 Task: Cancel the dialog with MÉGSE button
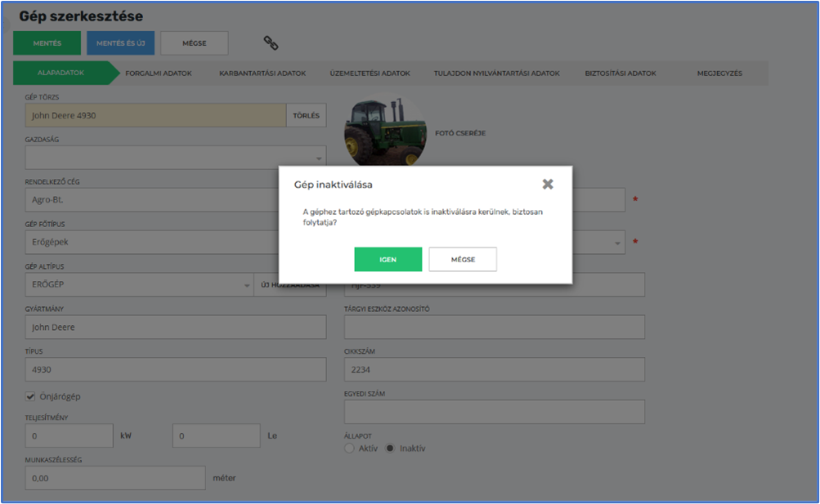tap(463, 259)
